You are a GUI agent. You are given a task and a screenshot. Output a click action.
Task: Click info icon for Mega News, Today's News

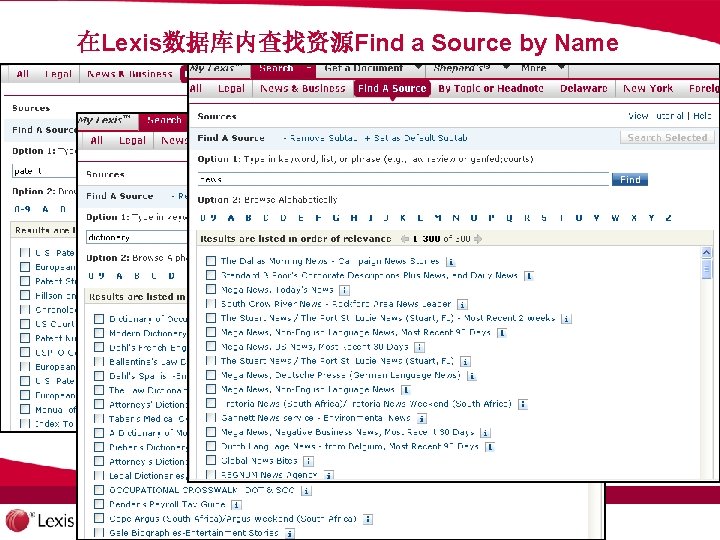[344, 290]
